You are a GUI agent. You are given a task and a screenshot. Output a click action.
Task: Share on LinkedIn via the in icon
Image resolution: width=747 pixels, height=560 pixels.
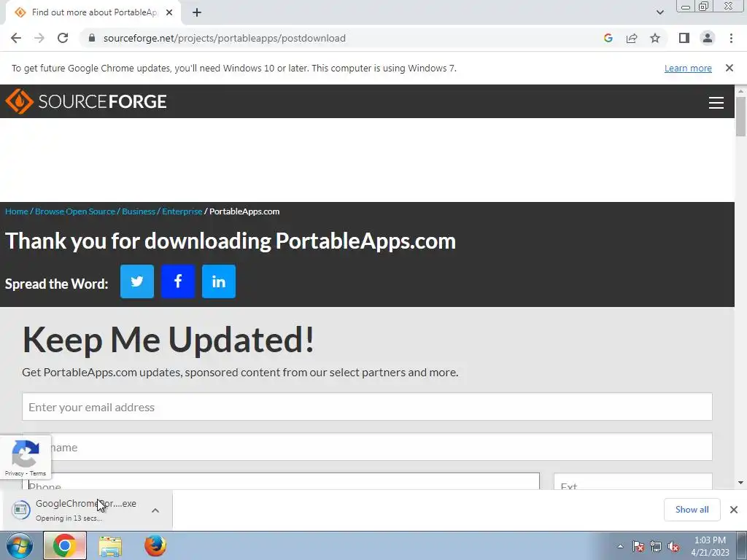(219, 281)
